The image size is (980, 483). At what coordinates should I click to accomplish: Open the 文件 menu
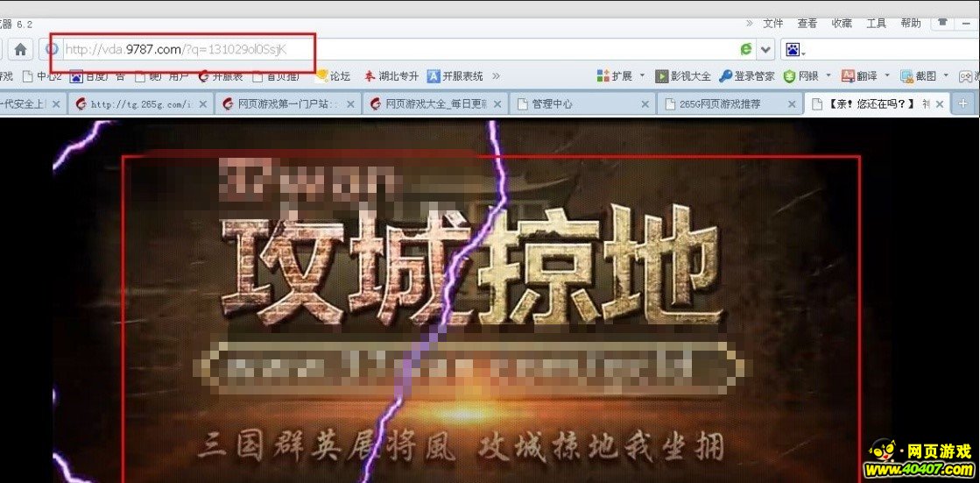pos(772,23)
